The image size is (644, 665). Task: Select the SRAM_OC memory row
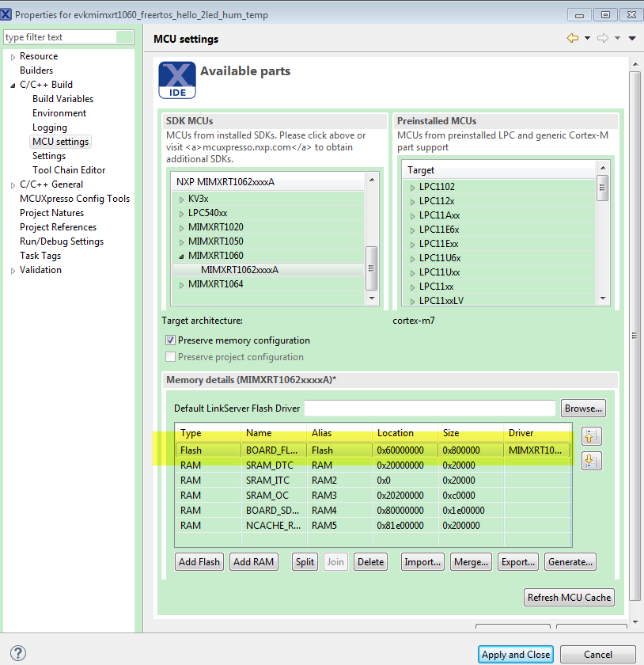pyautogui.click(x=373, y=496)
